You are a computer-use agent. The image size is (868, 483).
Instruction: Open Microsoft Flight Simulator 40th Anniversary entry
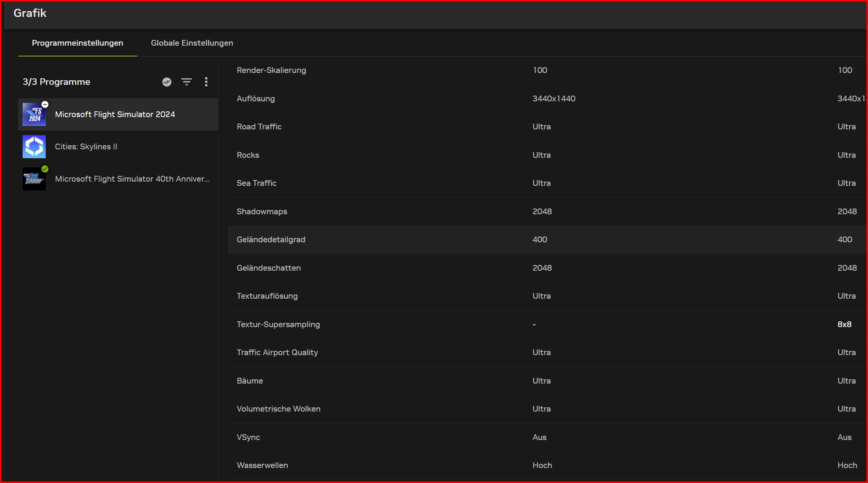tap(132, 179)
